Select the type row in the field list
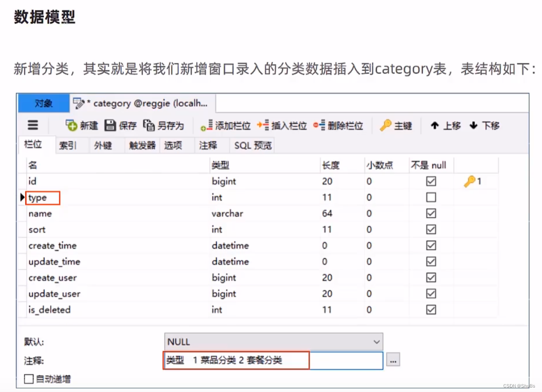Viewport: 542px width, 392px height. 43,197
